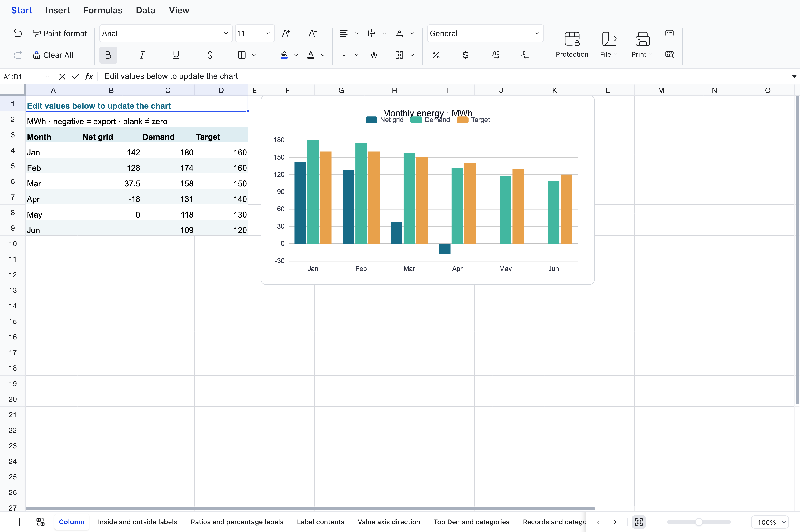Click the increase decimal places icon
Image resolution: width=800 pixels, height=532 pixels.
[496, 55]
